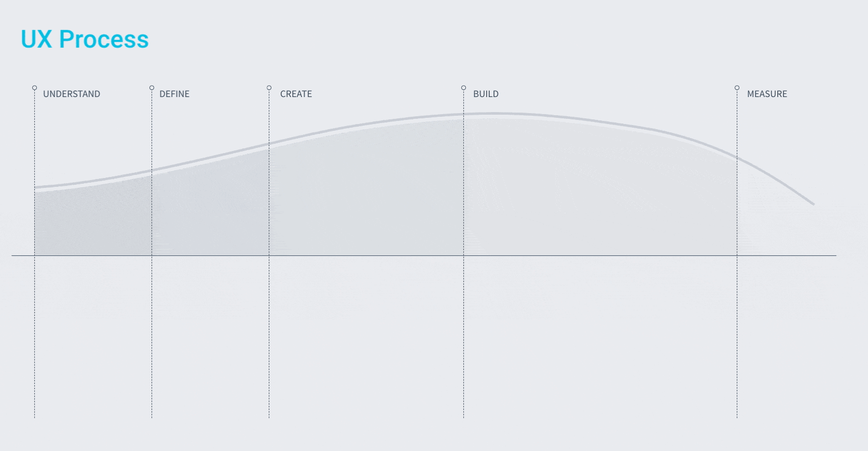Click the circle marker above BUILD
The height and width of the screenshot is (451, 868).
pyautogui.click(x=463, y=88)
